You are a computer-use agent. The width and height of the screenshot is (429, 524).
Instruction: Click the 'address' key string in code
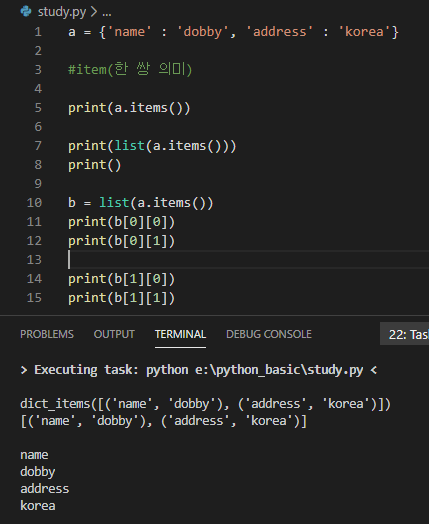[x=279, y=32]
